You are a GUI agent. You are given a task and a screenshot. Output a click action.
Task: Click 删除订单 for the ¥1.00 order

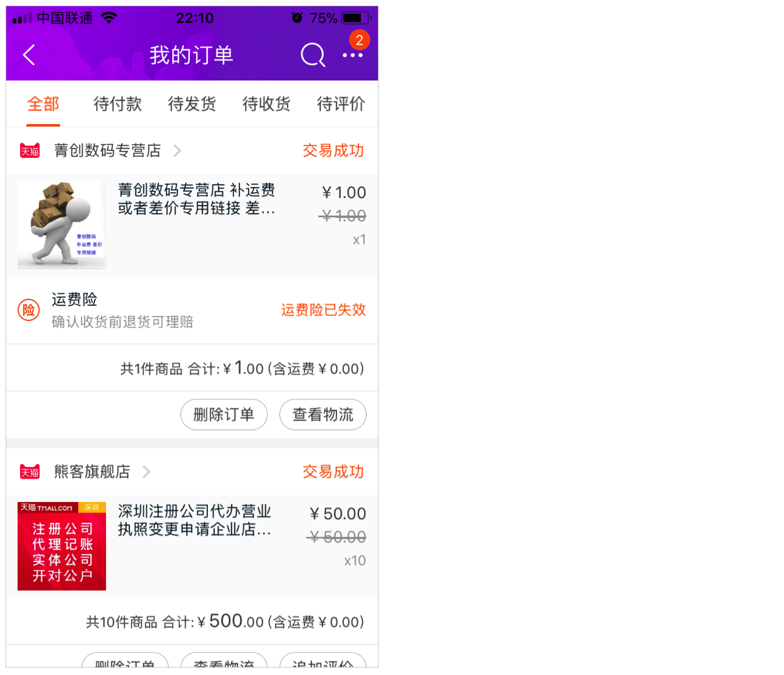tap(224, 415)
